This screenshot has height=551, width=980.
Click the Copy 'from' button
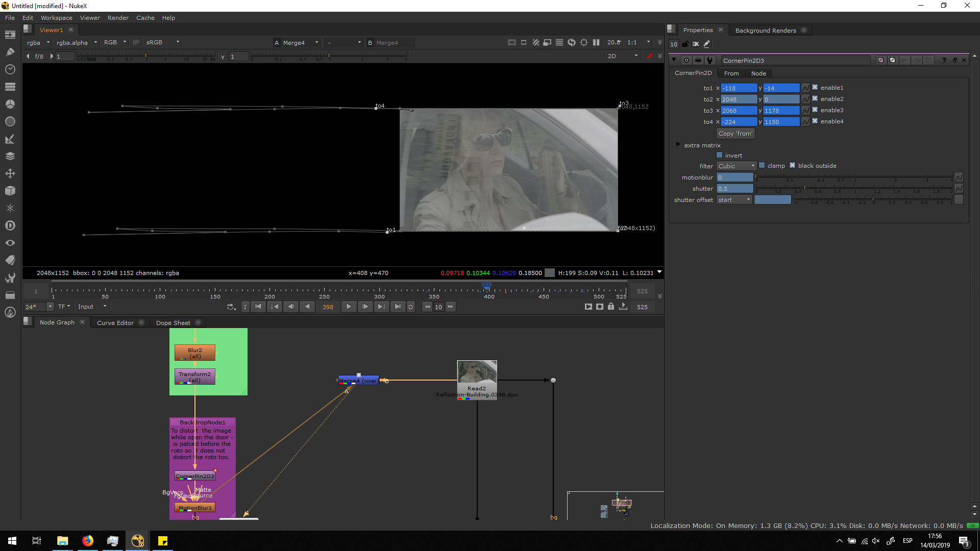(x=735, y=134)
